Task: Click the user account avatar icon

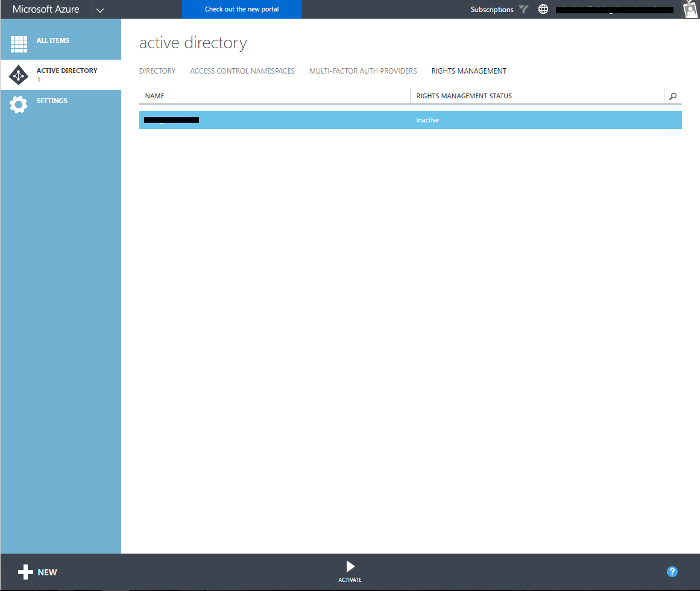Action: point(690,9)
